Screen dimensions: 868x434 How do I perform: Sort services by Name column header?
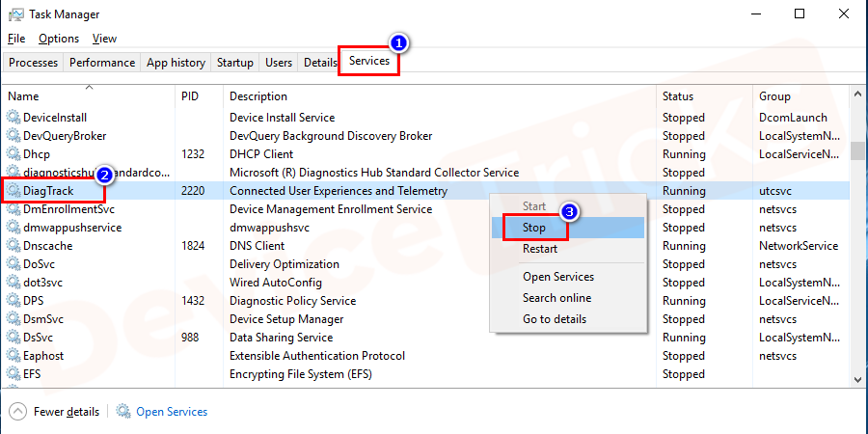click(88, 95)
